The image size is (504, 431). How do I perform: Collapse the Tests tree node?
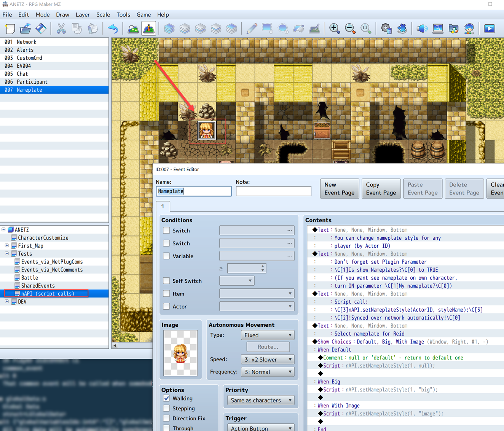[6, 254]
